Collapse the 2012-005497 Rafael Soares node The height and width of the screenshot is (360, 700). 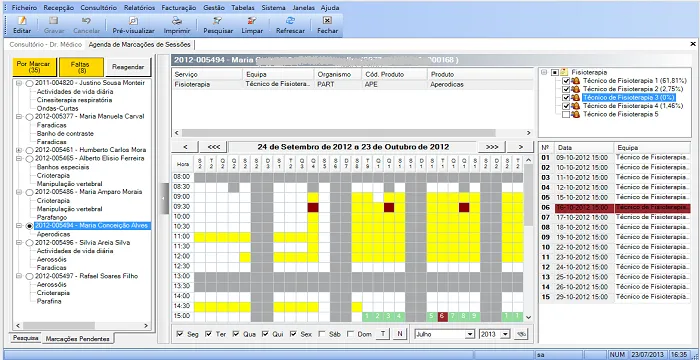(x=19, y=276)
